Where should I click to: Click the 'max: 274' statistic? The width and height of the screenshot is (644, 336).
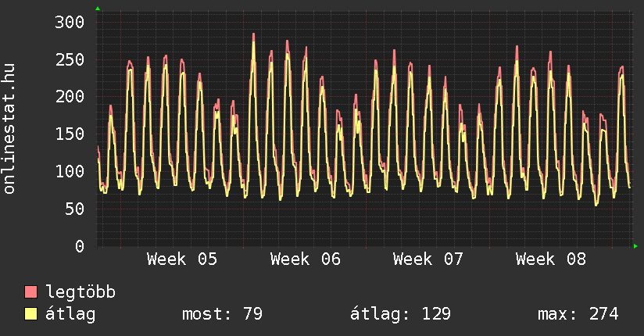[578, 314]
